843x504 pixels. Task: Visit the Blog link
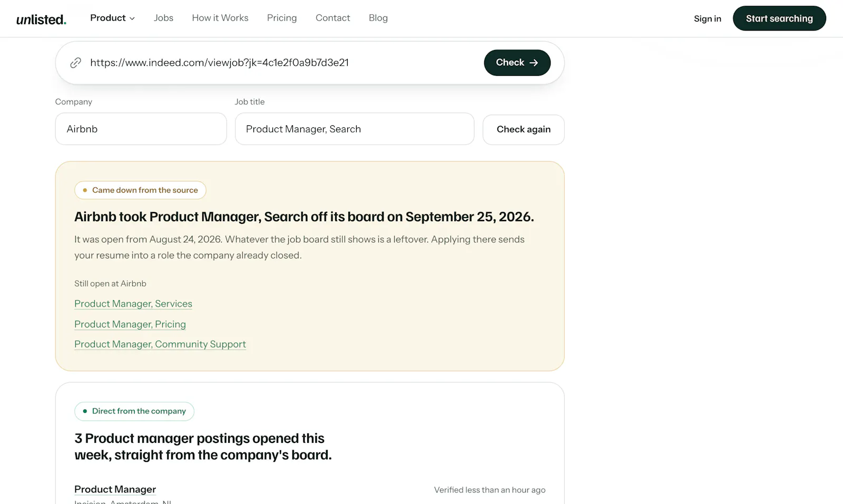[378, 18]
